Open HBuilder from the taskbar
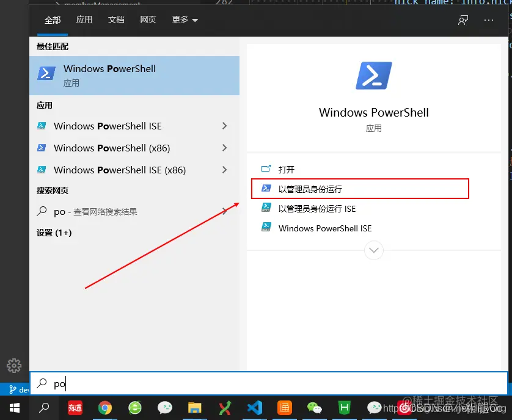The width and height of the screenshot is (512, 420). [x=345, y=408]
